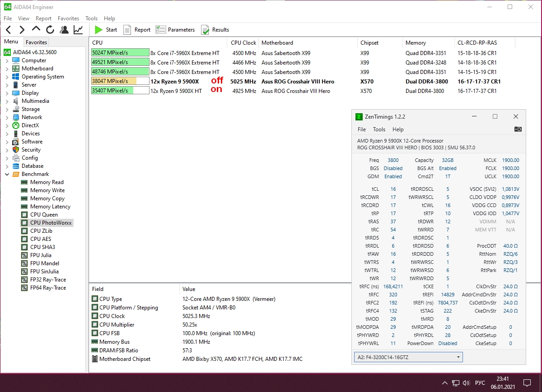Screen dimensions: 542x392
Task: Open benchmark Parameters
Action: [x=175, y=30]
